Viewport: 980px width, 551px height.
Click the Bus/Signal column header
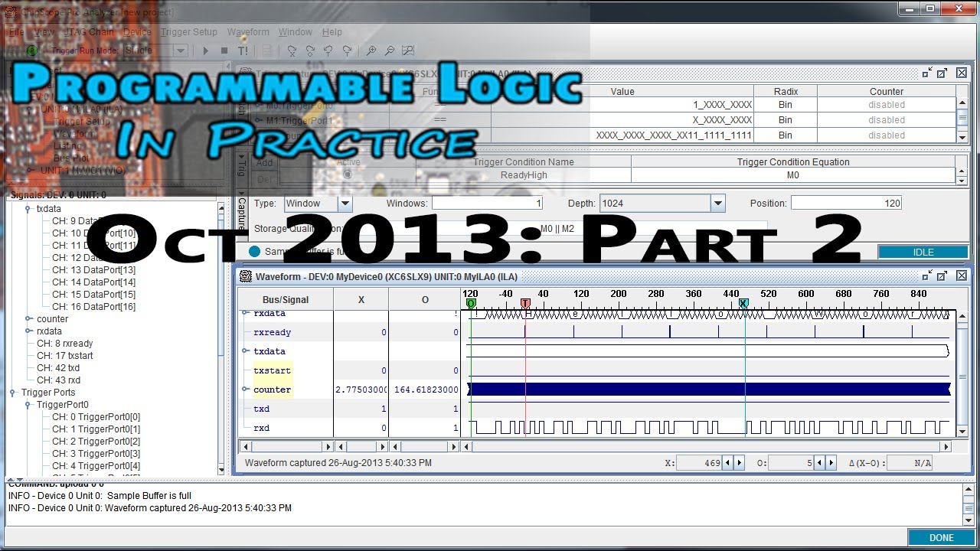[x=286, y=300]
